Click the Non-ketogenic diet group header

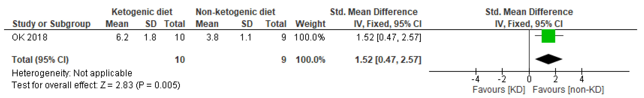pos(235,12)
